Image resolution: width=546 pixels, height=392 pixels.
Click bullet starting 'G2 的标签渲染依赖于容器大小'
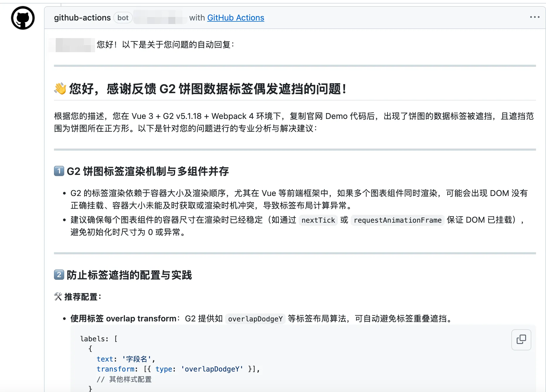[x=299, y=199]
